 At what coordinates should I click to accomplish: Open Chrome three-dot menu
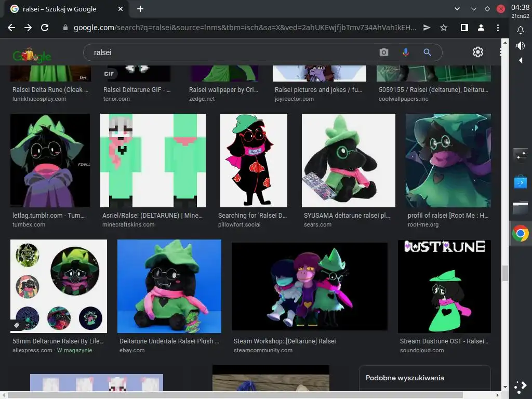pyautogui.click(x=498, y=28)
